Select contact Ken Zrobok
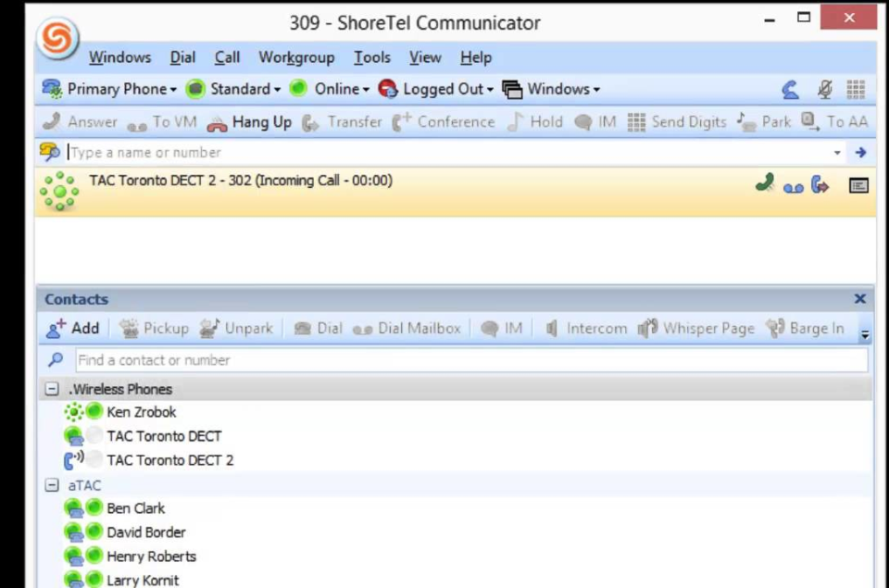This screenshot has width=889, height=588. (141, 412)
